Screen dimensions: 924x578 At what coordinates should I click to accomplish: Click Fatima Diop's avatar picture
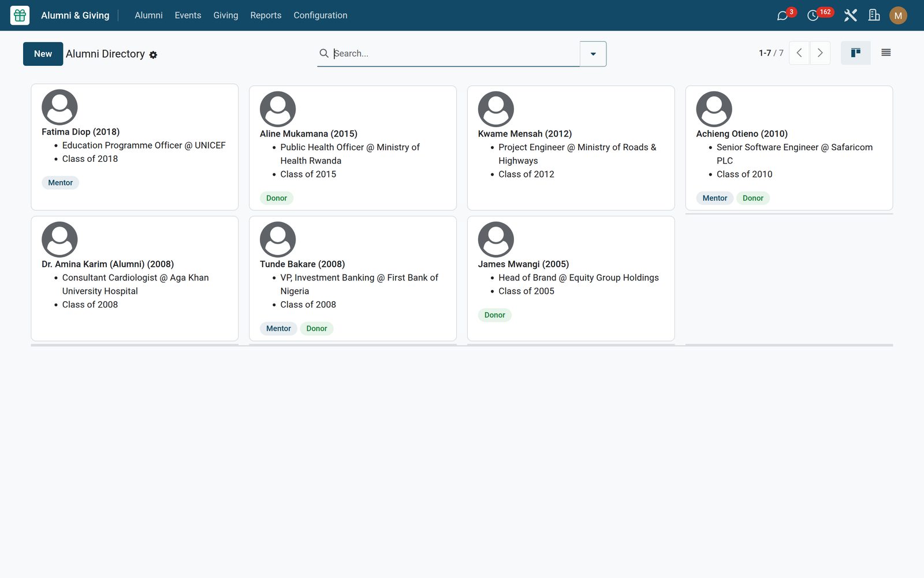point(59,107)
